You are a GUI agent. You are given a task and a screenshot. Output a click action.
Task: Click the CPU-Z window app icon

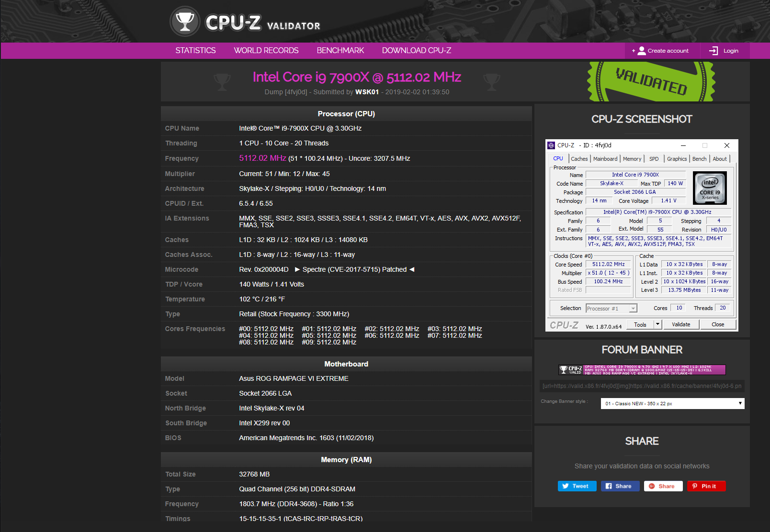551,145
